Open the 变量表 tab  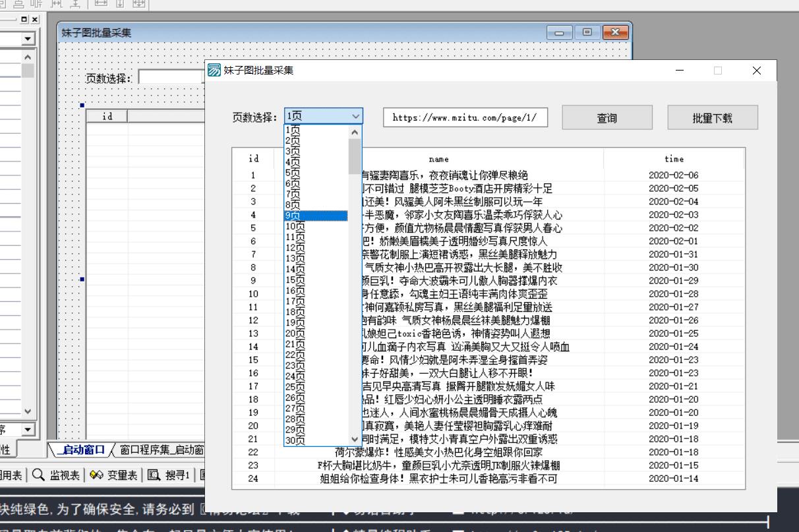point(113,475)
